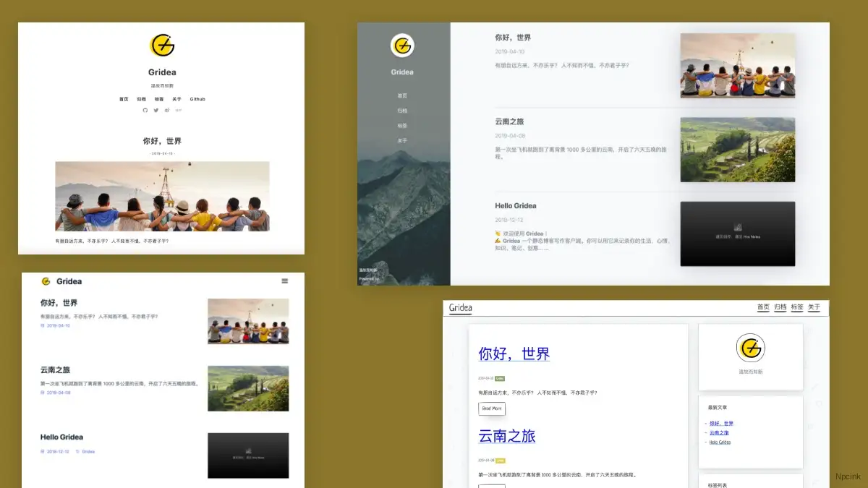Click the Github link in the centered theme menu
Viewport: 868px width, 488px height.
pyautogui.click(x=197, y=99)
